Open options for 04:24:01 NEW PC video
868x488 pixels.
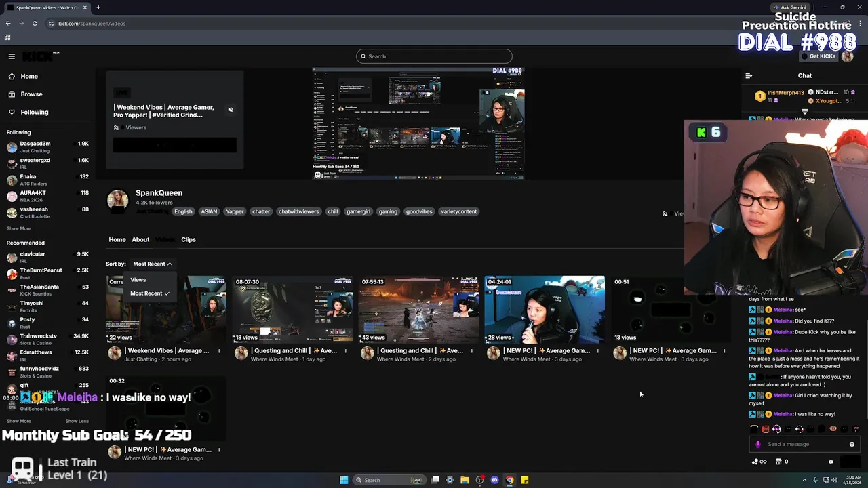(598, 351)
